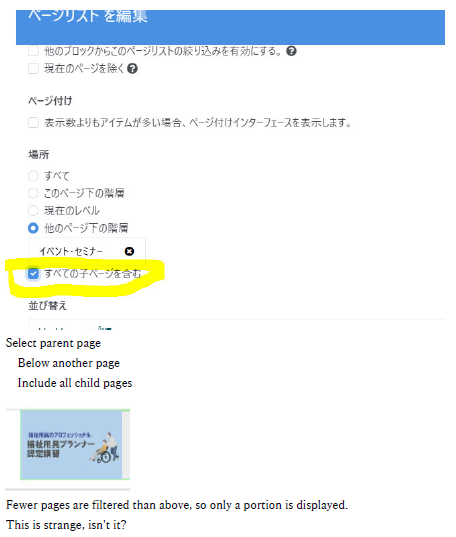Click the イベント・セミナー page selector field
The width and height of the screenshot is (456, 537).
tap(87, 251)
